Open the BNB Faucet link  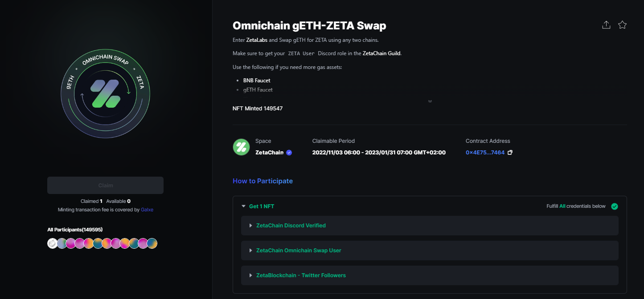point(257,81)
